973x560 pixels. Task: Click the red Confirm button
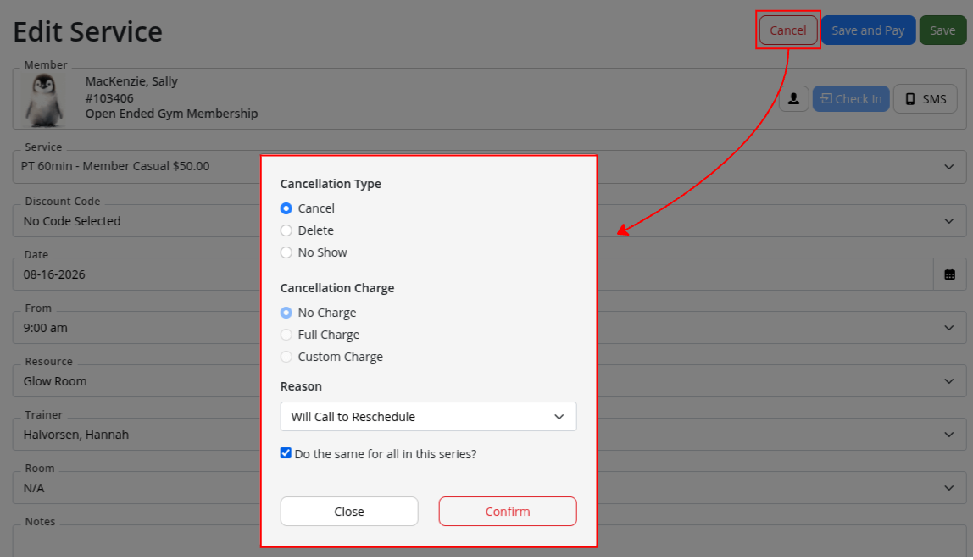(508, 512)
